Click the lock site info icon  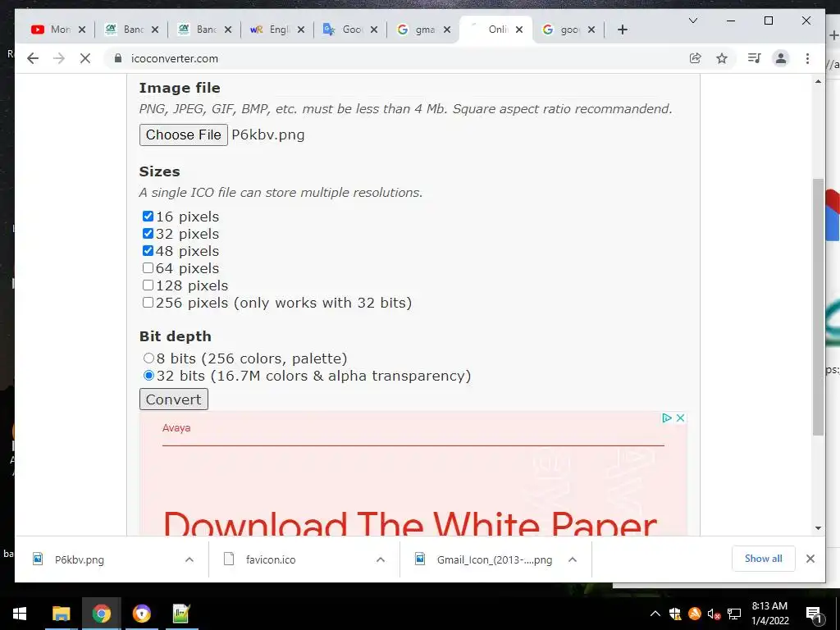coord(118,58)
